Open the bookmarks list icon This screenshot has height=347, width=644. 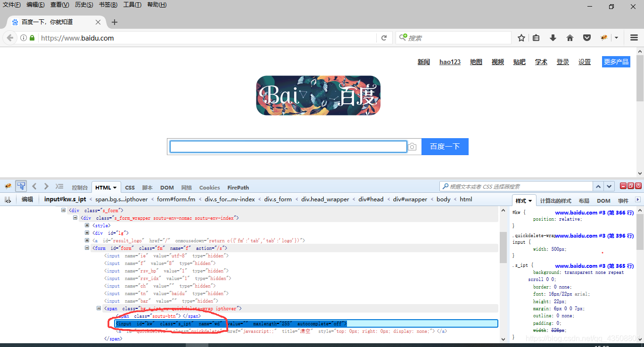[536, 38]
